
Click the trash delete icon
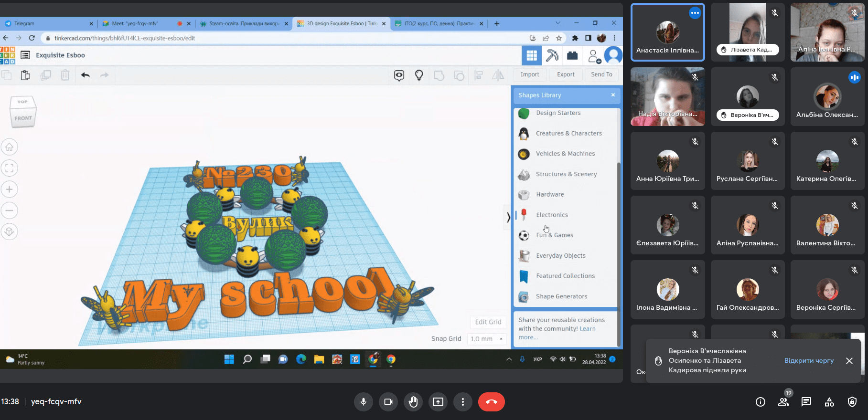pyautogui.click(x=65, y=75)
